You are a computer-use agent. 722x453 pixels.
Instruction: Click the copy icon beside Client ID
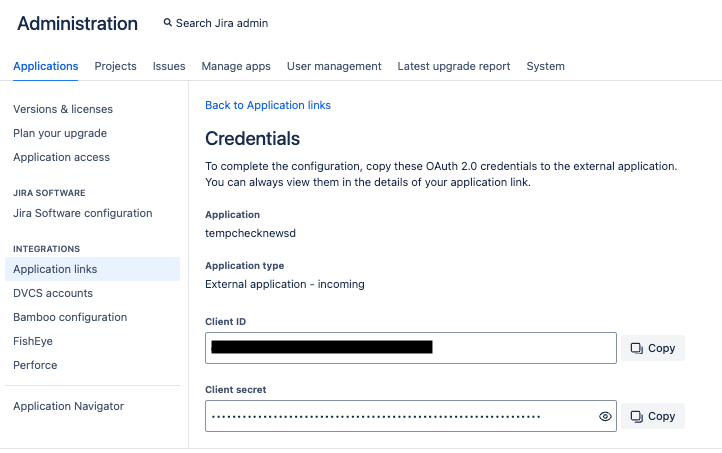tap(637, 348)
